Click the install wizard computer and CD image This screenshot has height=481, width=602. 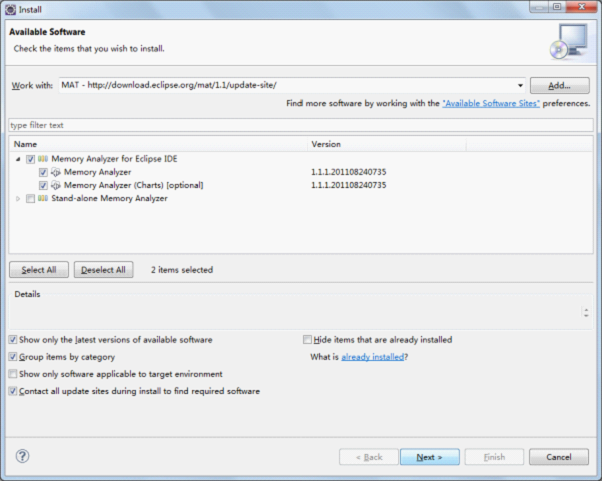coord(569,41)
